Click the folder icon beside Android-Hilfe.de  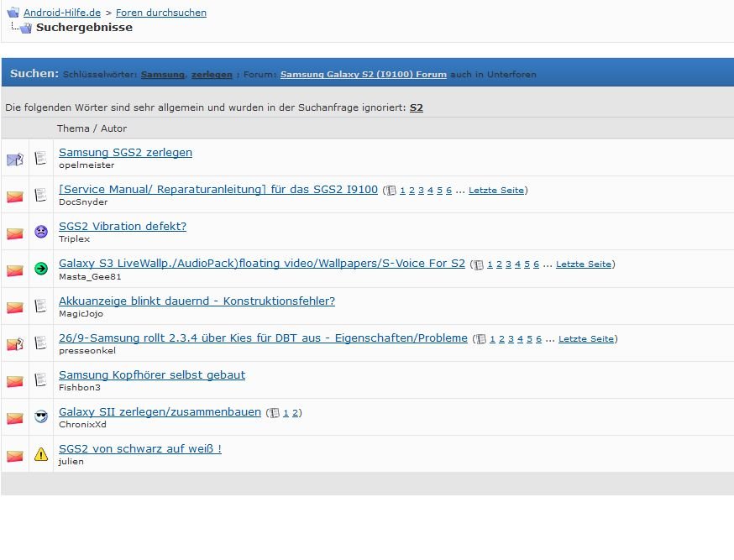[x=13, y=12]
